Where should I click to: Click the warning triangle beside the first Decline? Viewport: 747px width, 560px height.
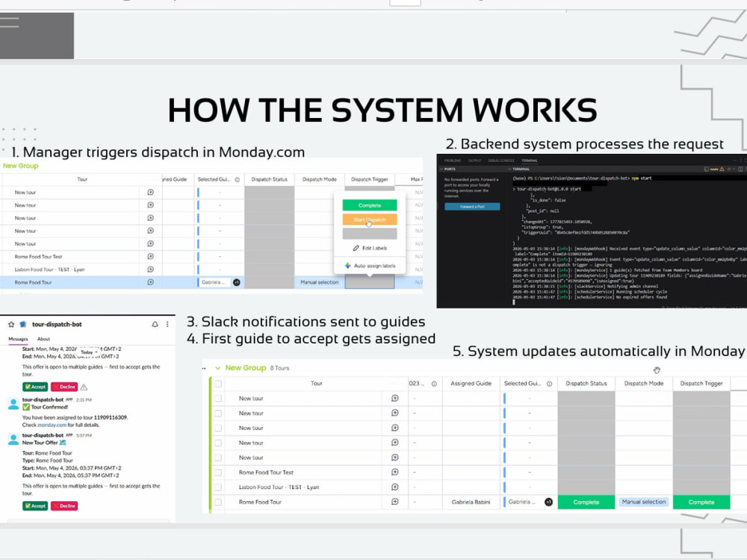84,387
